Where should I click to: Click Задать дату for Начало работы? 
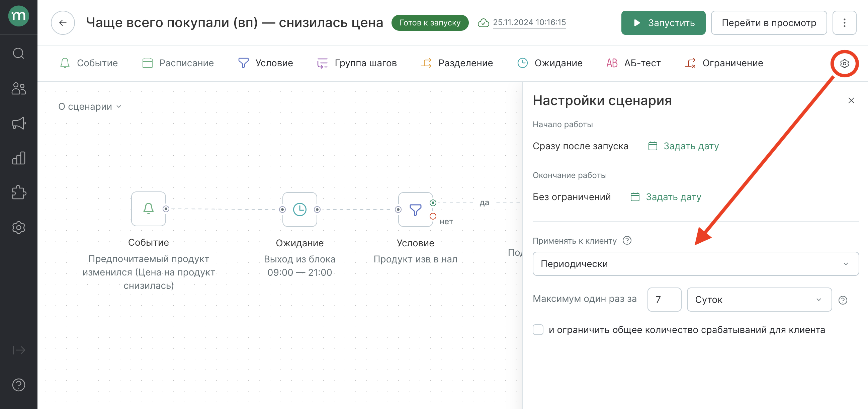click(683, 146)
